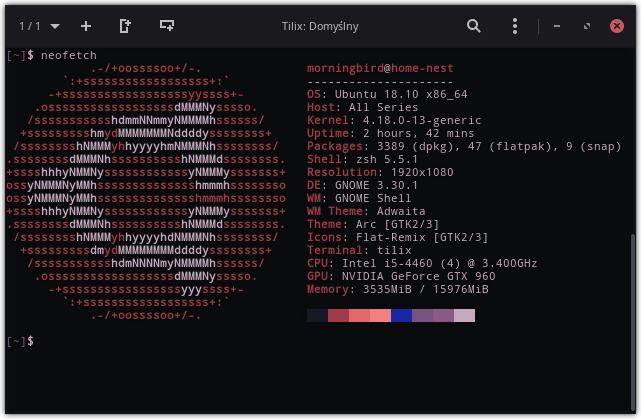The width and height of the screenshot is (641, 419).
Task: Minimize the Tilix window
Action: pos(557,25)
